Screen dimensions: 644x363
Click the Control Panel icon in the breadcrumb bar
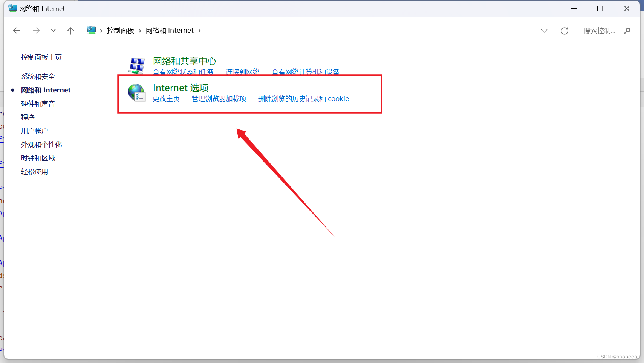coord(92,30)
